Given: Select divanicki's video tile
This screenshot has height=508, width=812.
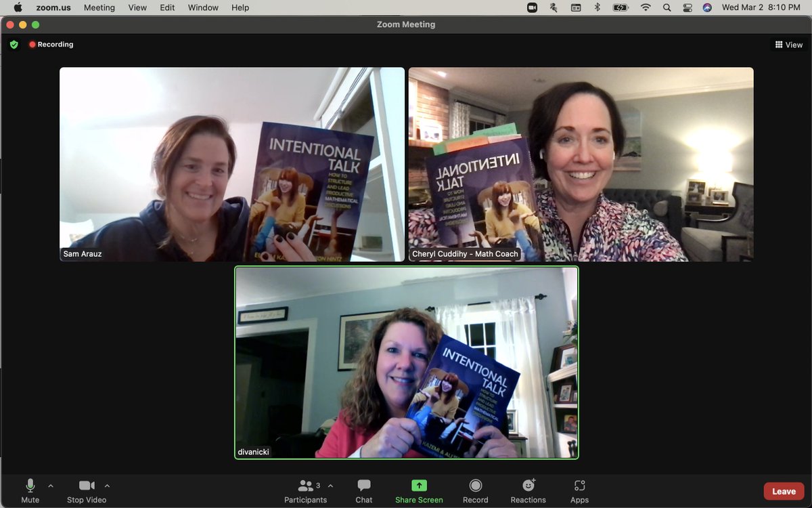Looking at the screenshot, I should click(406, 361).
